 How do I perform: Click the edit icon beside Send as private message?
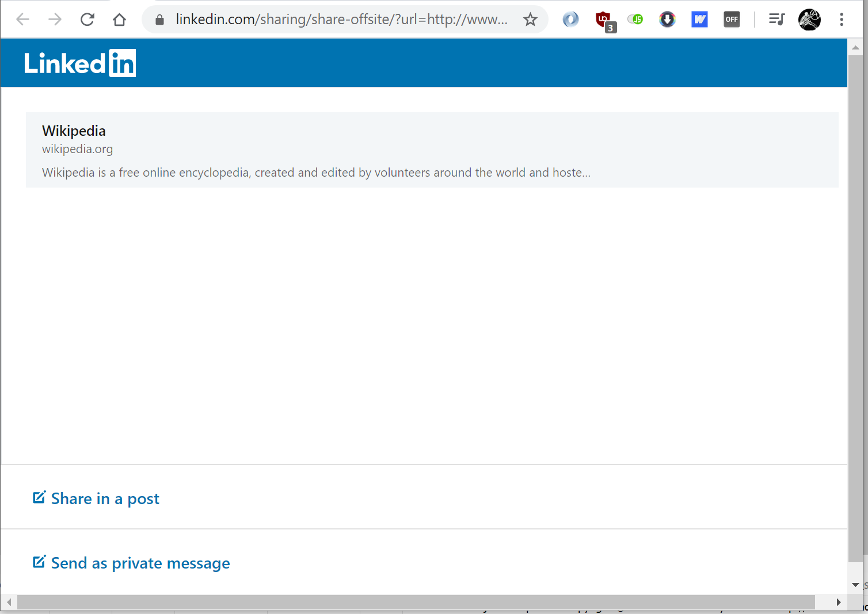coord(39,562)
